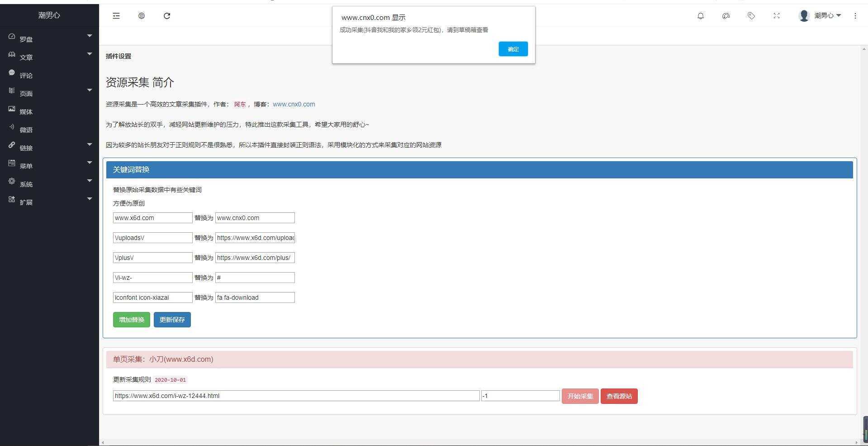This screenshot has height=446, width=868.
Task: Open notifications via the bell icon
Action: coord(700,15)
